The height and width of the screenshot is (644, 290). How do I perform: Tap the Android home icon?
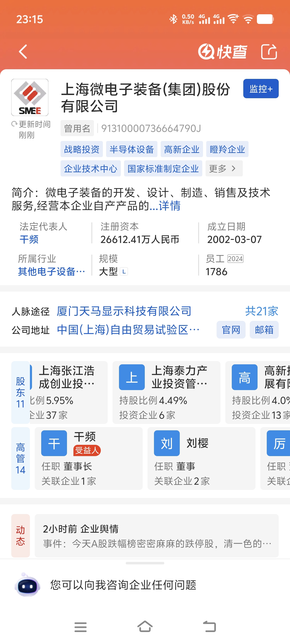pos(145,627)
